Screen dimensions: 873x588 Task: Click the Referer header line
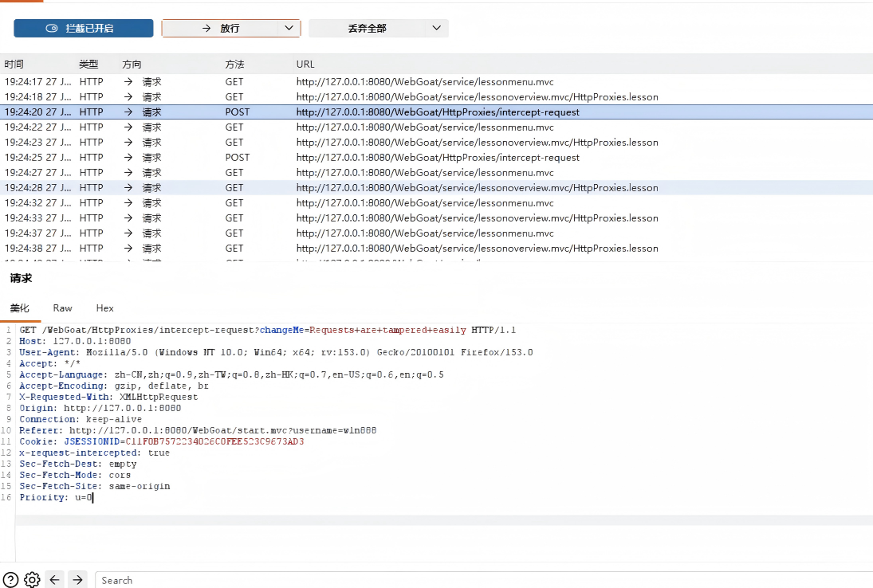(x=199, y=430)
